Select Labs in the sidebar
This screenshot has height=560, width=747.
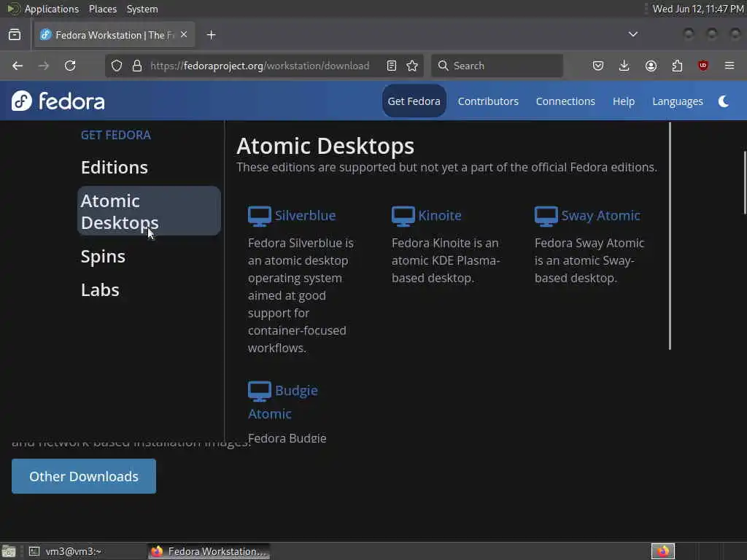point(100,289)
